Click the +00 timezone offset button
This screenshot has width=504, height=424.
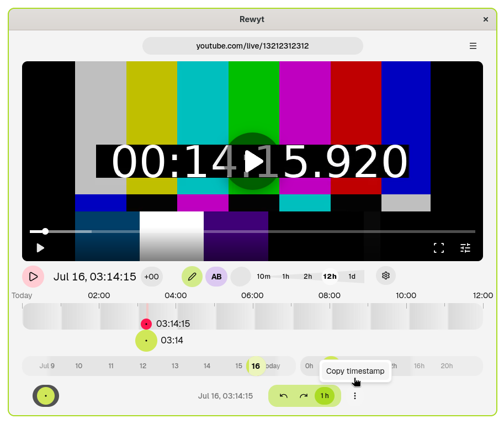coord(151,277)
